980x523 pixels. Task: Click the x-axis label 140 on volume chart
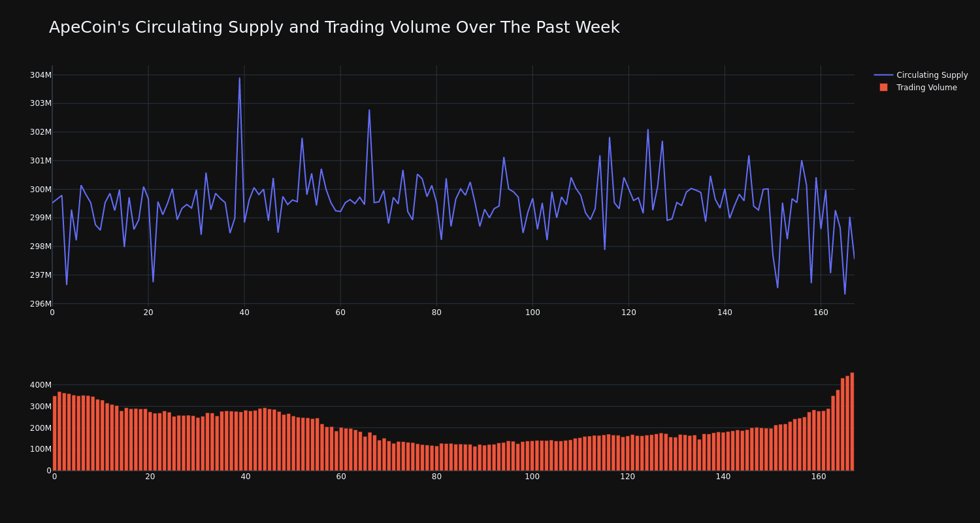click(723, 477)
